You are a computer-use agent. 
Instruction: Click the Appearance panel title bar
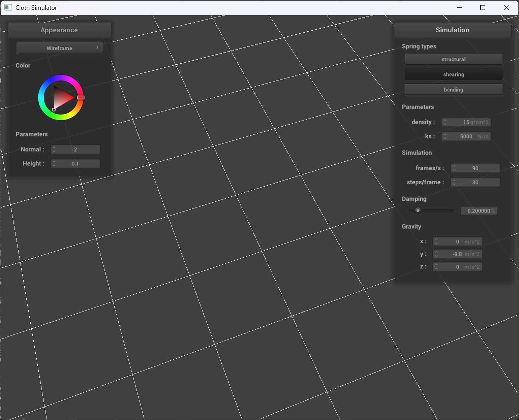point(59,30)
